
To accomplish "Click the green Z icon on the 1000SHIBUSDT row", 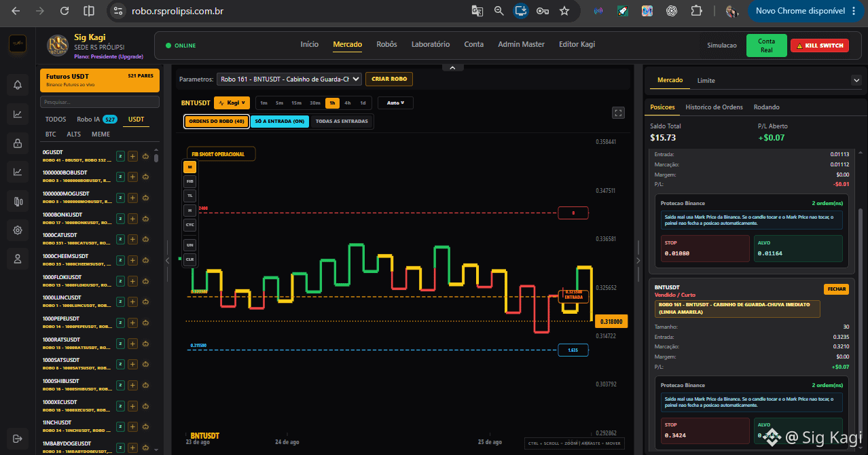I will [120, 384].
